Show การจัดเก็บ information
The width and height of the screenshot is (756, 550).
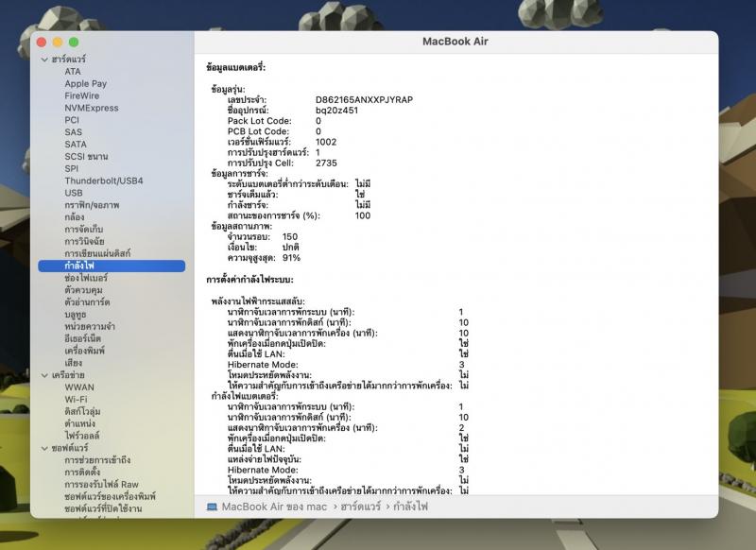84,229
